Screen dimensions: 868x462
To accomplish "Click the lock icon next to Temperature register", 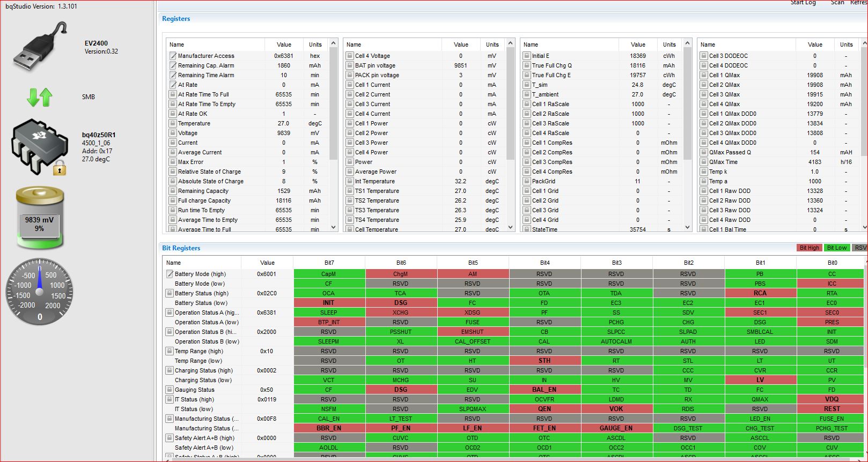I will coord(173,123).
